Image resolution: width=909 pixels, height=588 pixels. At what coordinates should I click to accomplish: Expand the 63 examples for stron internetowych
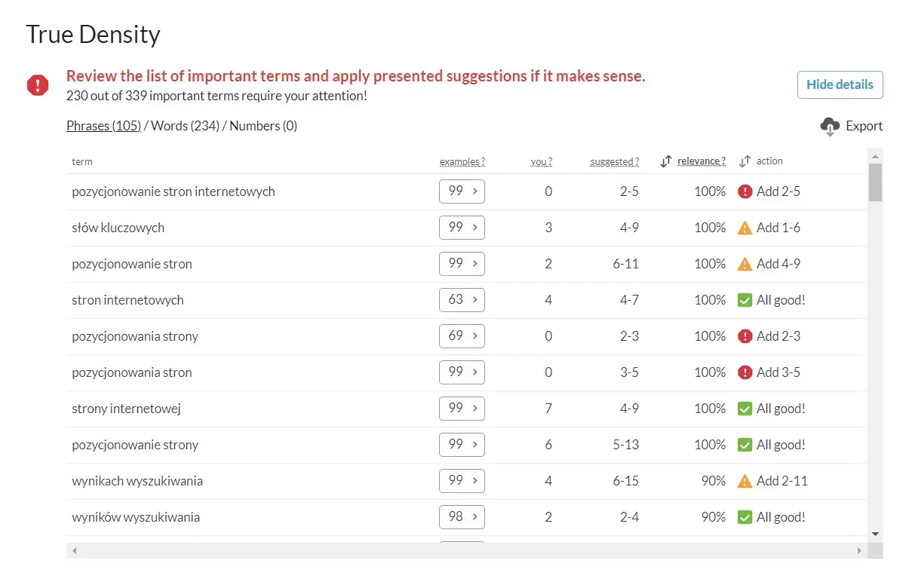click(x=462, y=300)
